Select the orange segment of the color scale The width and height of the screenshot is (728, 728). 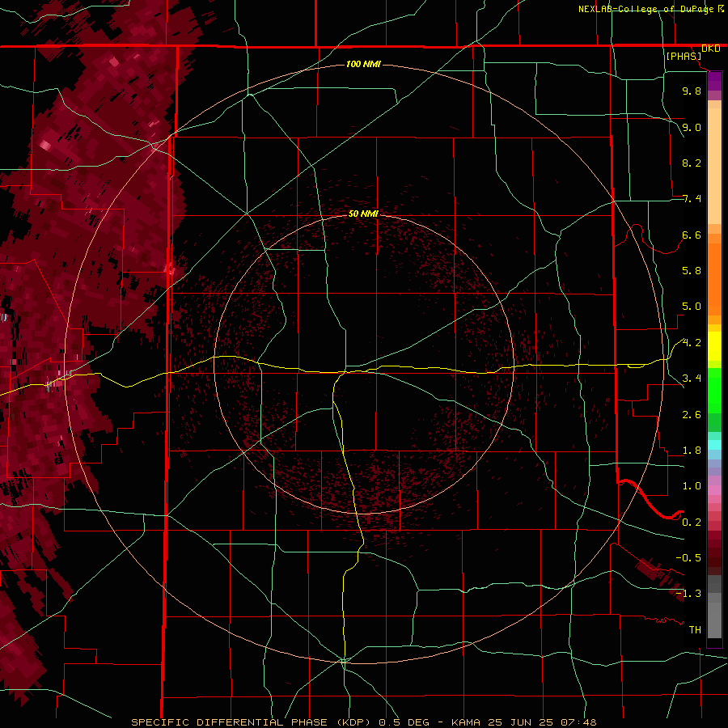(714, 279)
